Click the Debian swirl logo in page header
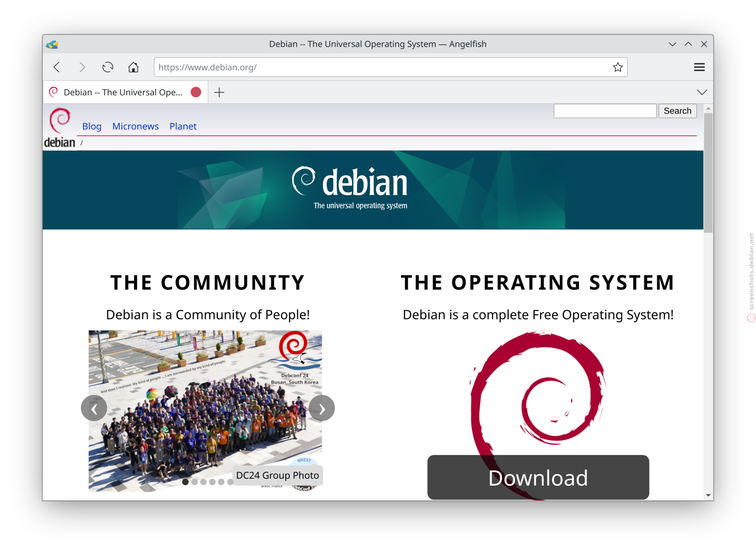 point(60,128)
